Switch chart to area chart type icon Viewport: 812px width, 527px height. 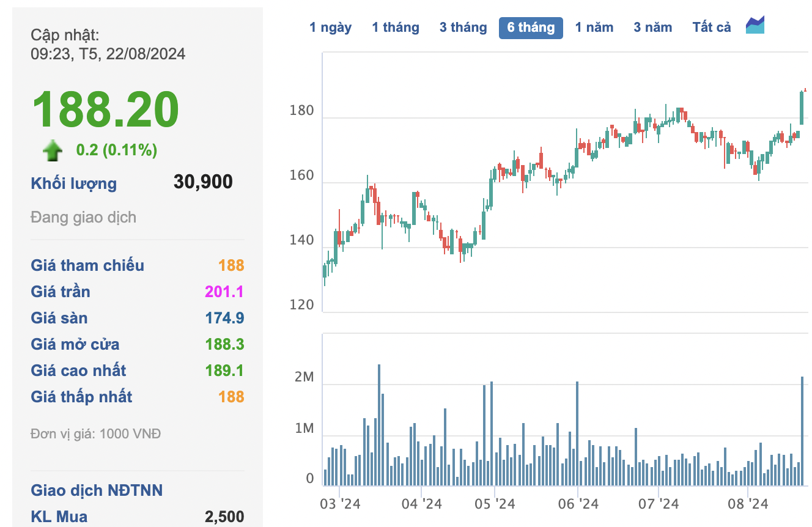(x=755, y=25)
